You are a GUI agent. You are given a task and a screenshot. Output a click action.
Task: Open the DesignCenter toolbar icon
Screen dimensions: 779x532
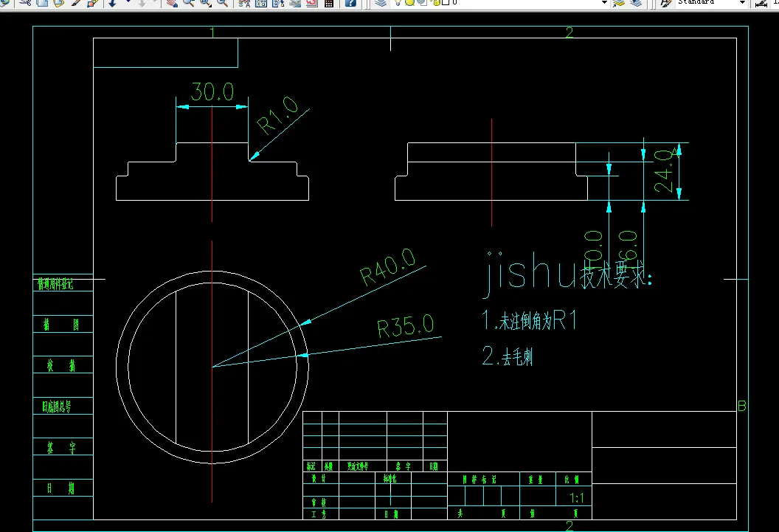point(261,2)
